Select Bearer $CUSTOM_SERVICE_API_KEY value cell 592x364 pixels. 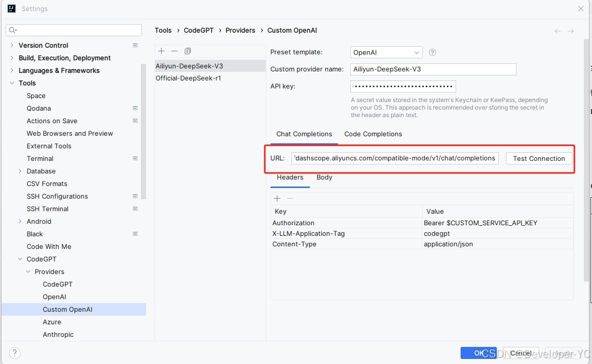497,223
